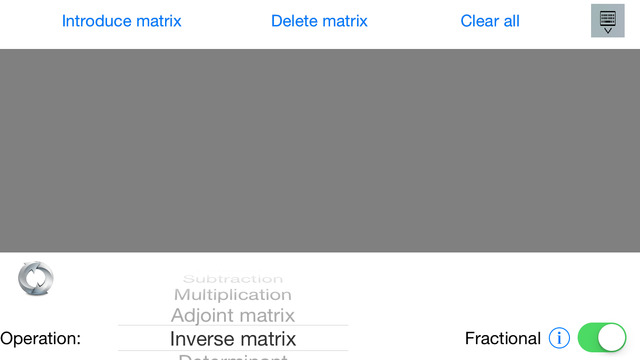Pick Subtraction in the operation wheel

pos(233,279)
